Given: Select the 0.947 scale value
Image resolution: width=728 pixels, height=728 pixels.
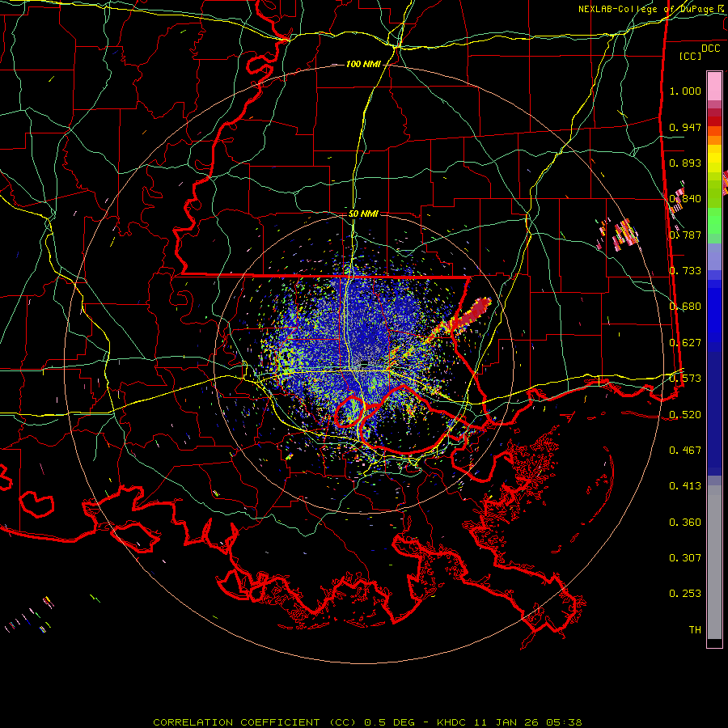Looking at the screenshot, I should pos(685,127).
